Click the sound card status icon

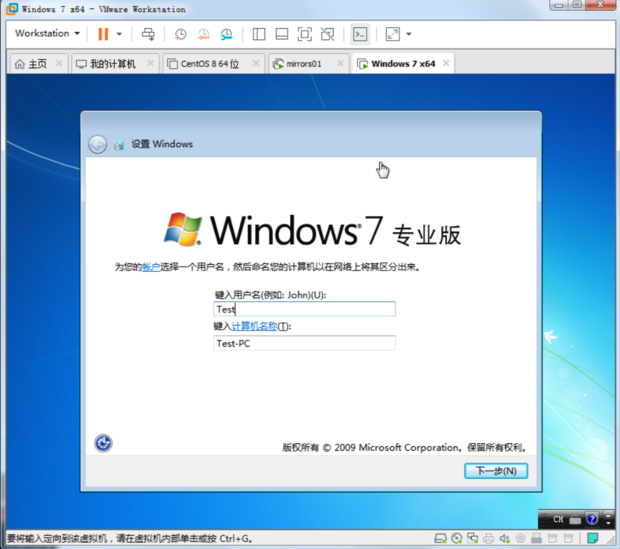[x=505, y=538]
